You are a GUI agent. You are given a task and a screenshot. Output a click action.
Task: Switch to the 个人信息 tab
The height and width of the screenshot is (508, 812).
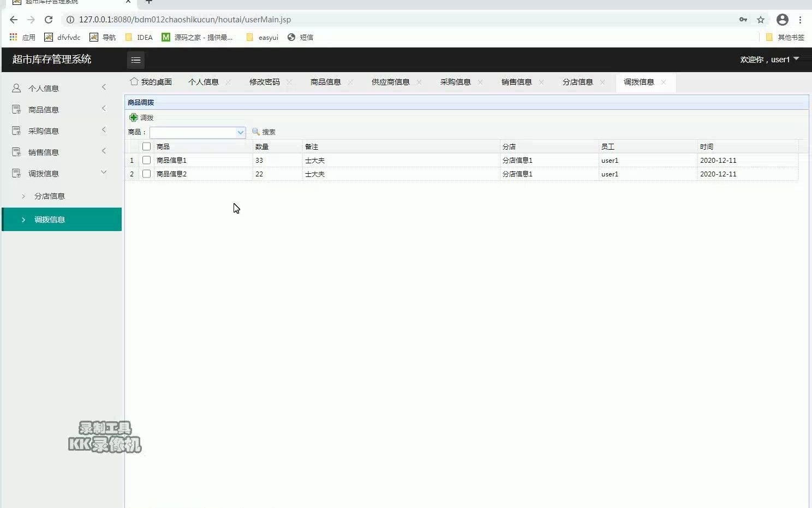pyautogui.click(x=204, y=82)
